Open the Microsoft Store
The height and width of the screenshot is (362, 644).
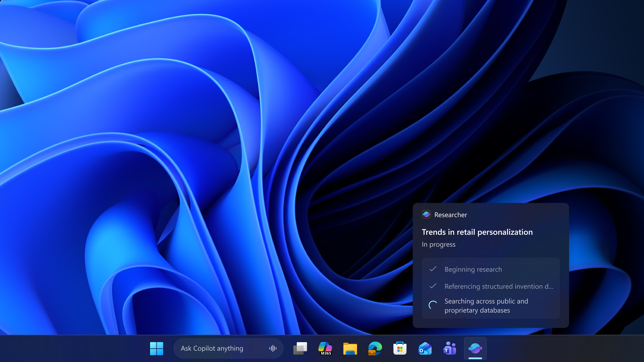click(x=400, y=348)
